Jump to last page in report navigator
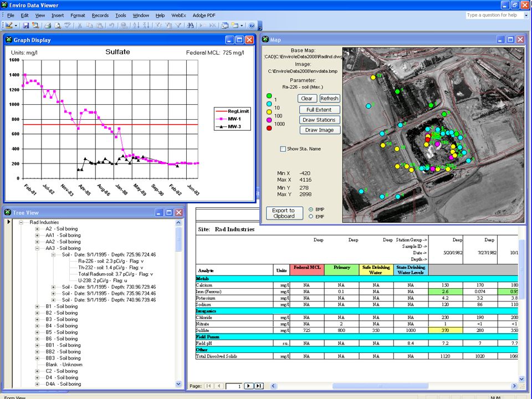This screenshot has height=399, width=532. [259, 386]
